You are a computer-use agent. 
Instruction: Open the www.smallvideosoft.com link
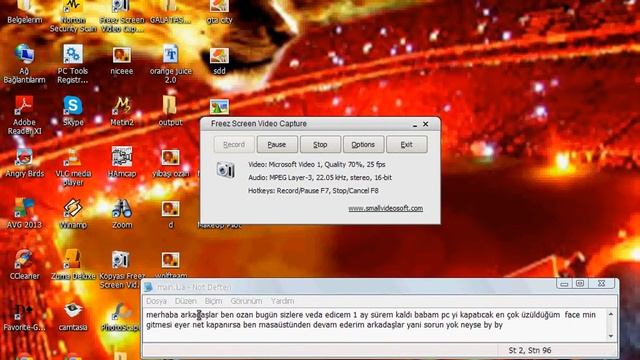click(x=385, y=209)
